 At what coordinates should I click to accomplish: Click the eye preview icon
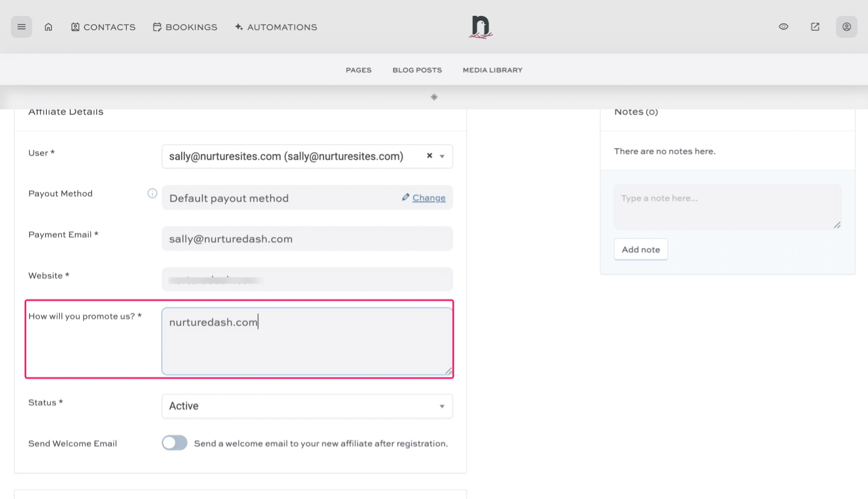(784, 27)
